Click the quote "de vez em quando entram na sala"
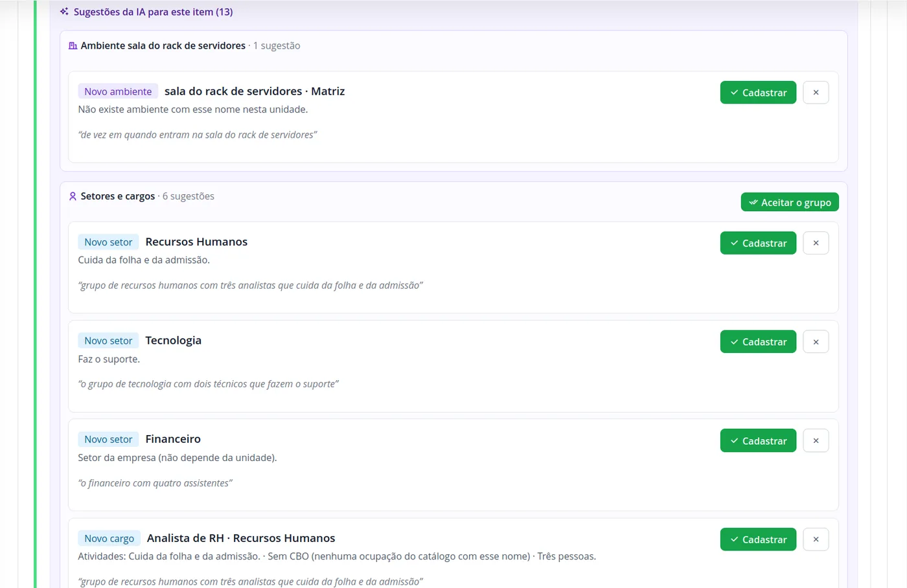This screenshot has height=588, width=907. pyautogui.click(x=198, y=135)
